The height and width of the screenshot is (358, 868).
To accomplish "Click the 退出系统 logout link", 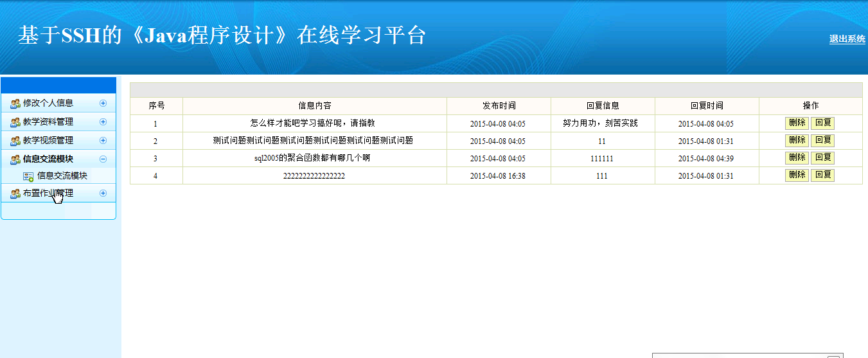I will coord(847,39).
